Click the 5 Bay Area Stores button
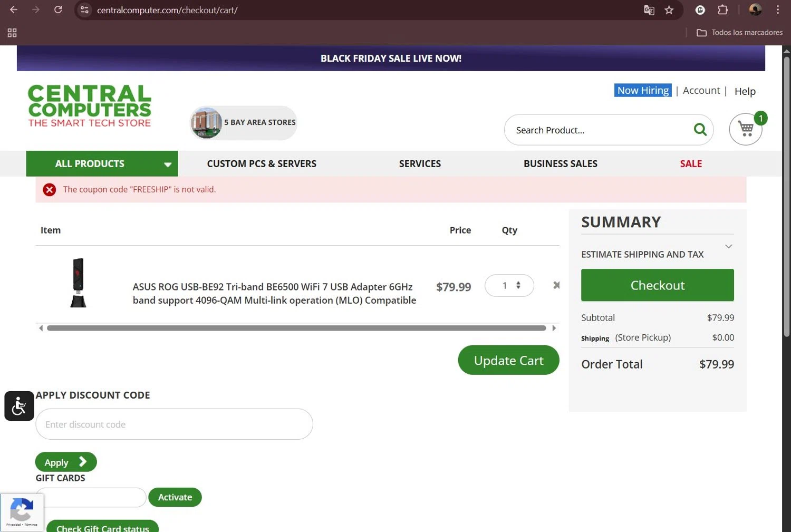 [x=244, y=123]
